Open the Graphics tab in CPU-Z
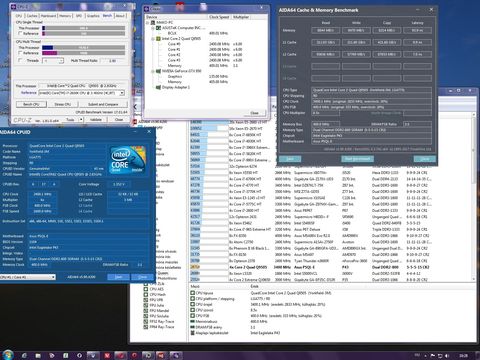The height and width of the screenshot is (360, 480). (x=93, y=16)
